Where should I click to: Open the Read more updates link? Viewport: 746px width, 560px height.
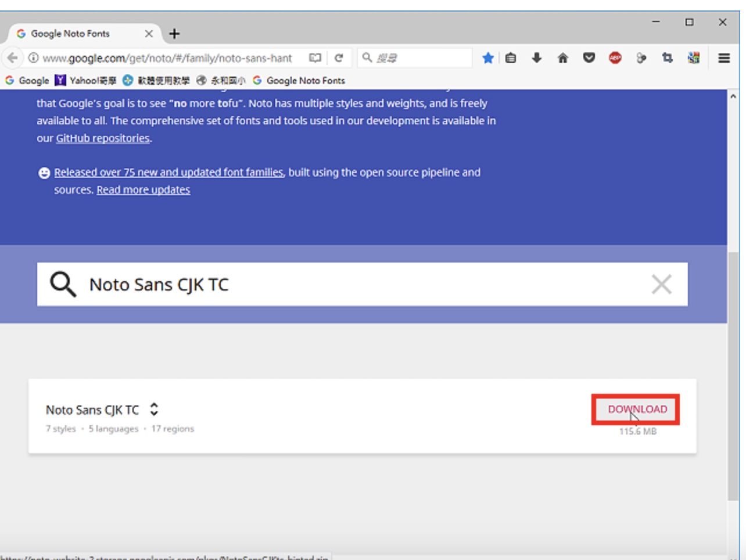tap(144, 190)
